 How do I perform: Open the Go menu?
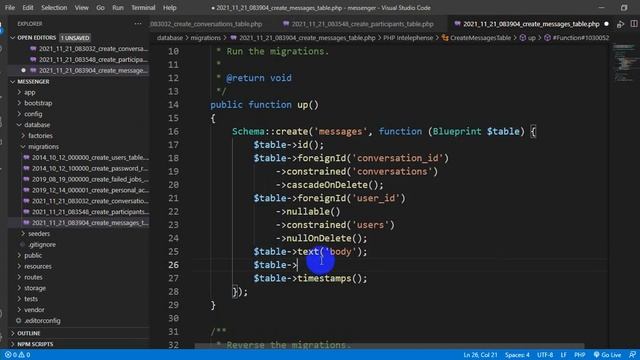(x=100, y=7)
